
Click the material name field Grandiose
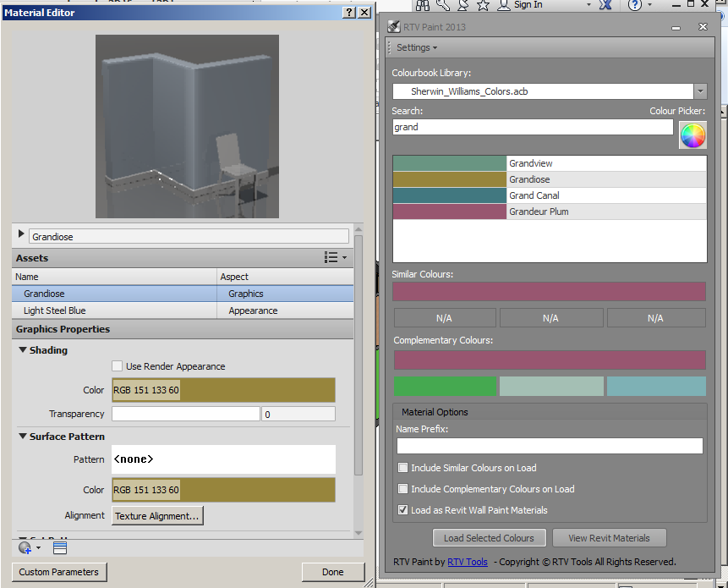[x=189, y=236]
